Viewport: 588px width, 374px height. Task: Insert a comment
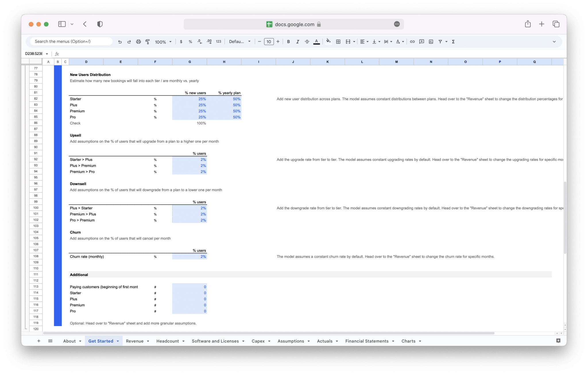pos(421,41)
